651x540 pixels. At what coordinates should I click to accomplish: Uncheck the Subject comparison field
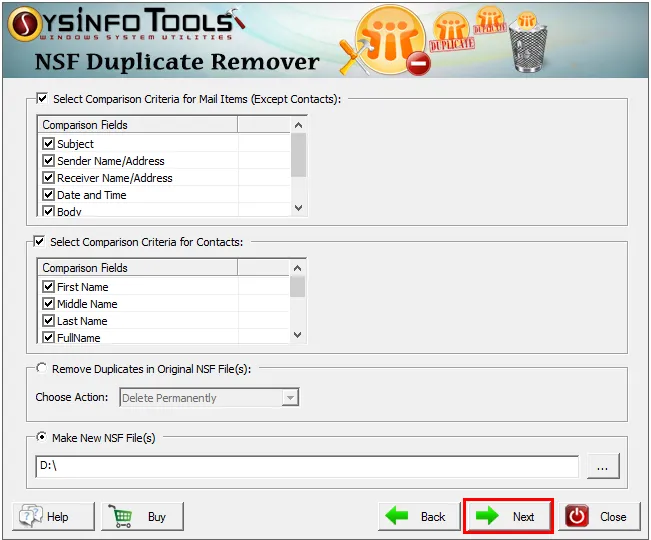49,144
